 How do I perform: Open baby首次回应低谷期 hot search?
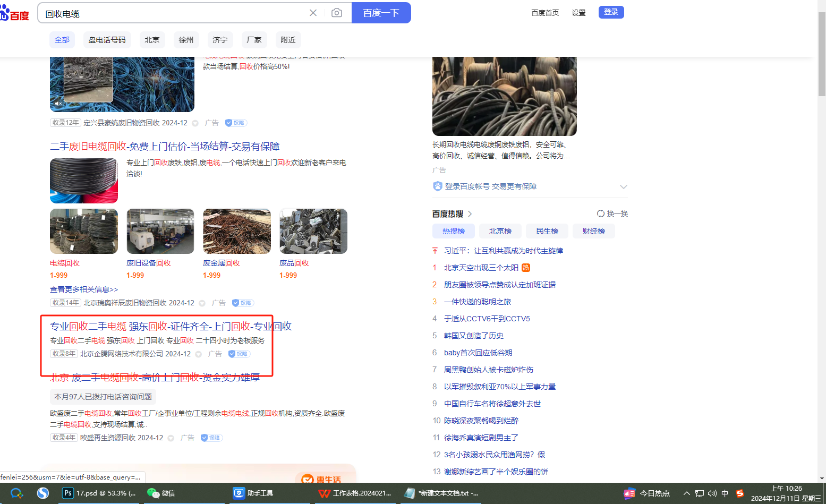[x=478, y=353]
